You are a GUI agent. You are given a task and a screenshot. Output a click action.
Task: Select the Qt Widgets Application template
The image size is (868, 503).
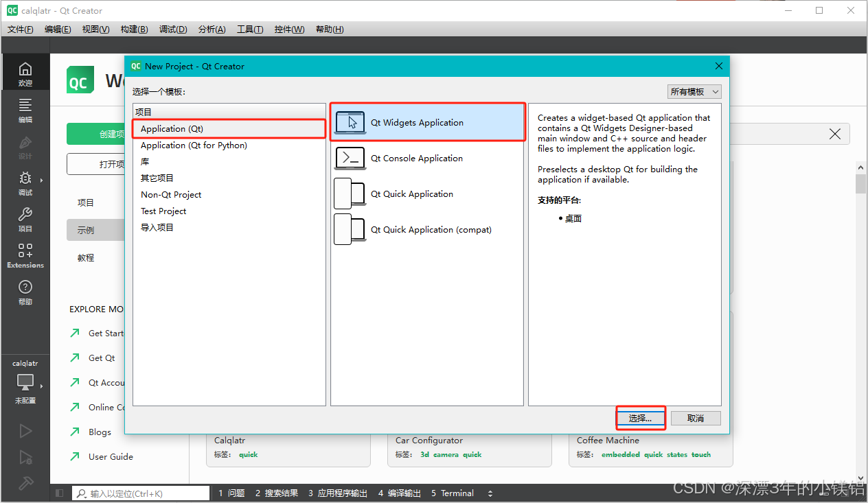click(x=428, y=122)
